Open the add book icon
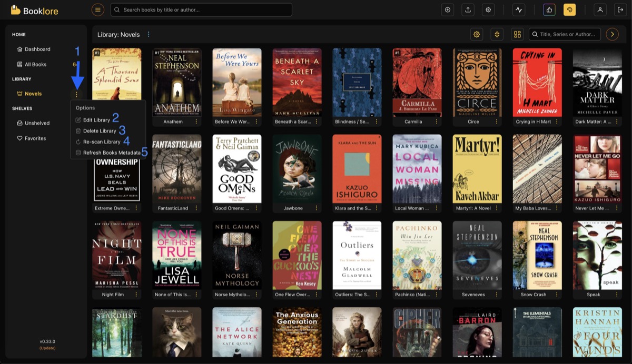Screen dimensions: 632x364 click(448, 9)
